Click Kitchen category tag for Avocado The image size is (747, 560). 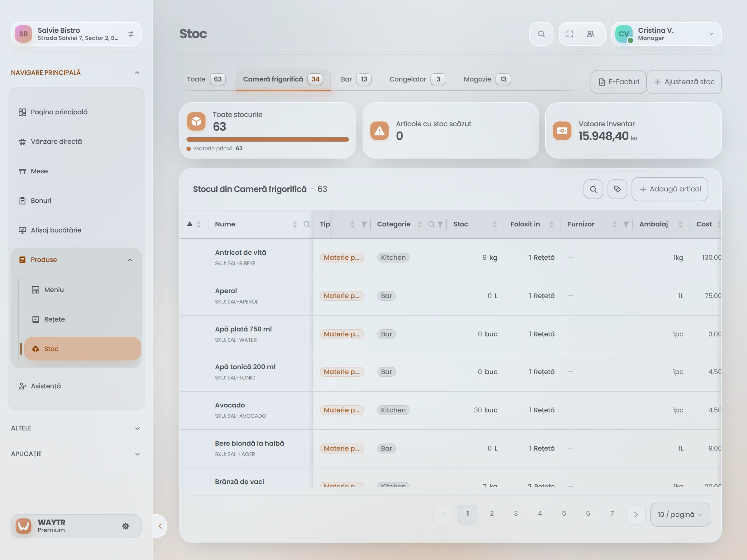click(x=393, y=410)
